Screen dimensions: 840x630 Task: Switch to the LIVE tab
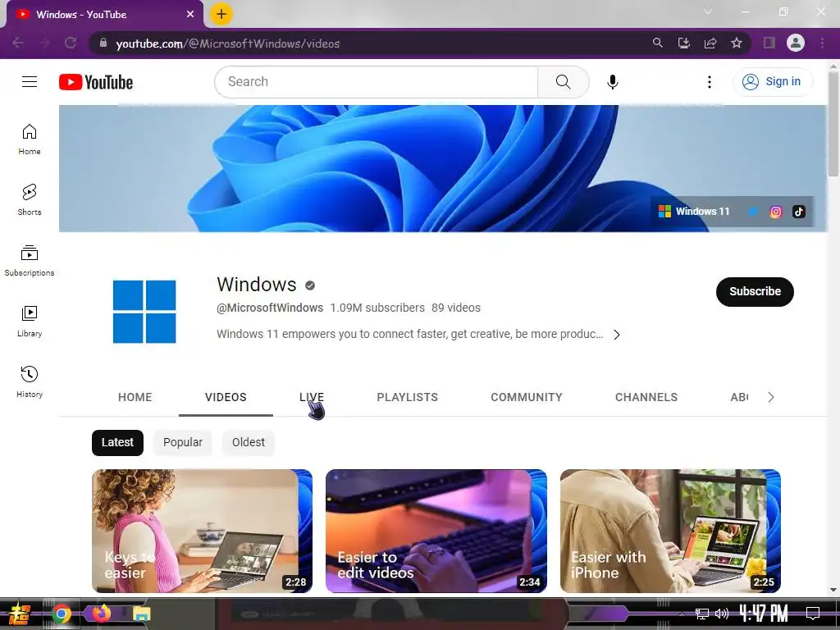pyautogui.click(x=311, y=397)
